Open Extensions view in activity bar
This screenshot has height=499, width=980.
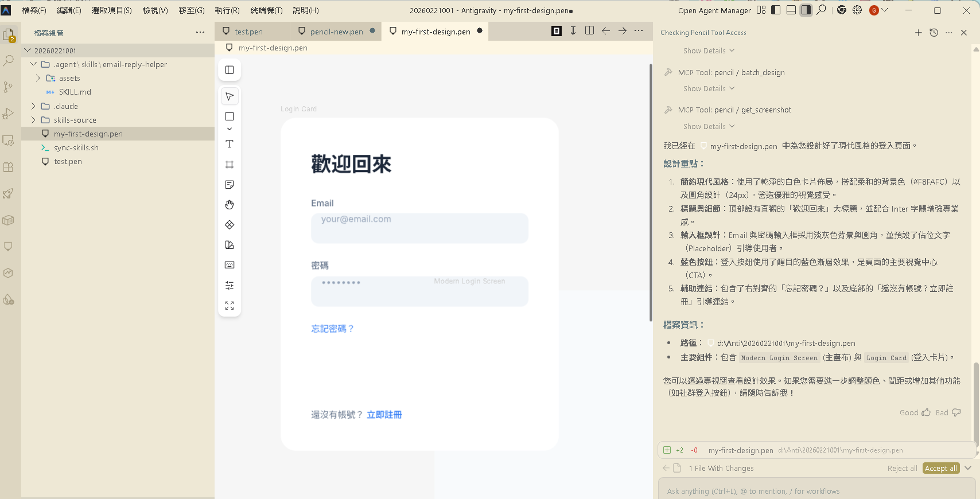coord(9,167)
